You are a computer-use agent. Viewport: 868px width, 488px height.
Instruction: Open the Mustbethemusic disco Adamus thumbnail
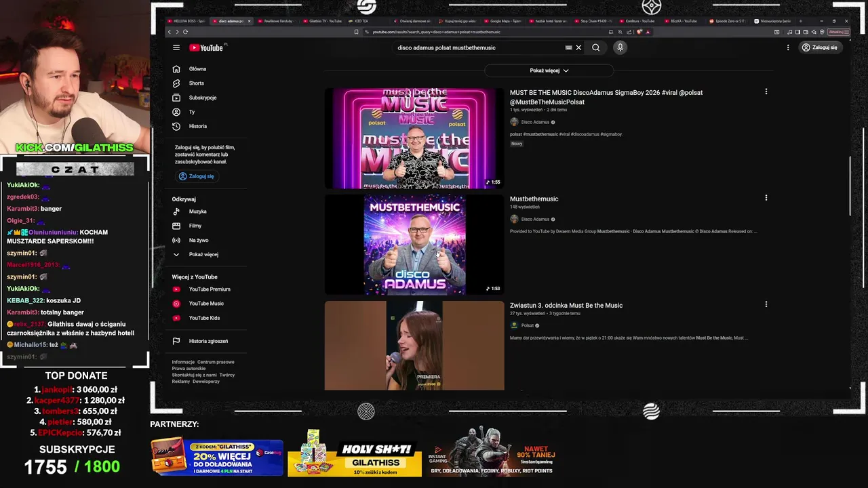click(x=414, y=245)
